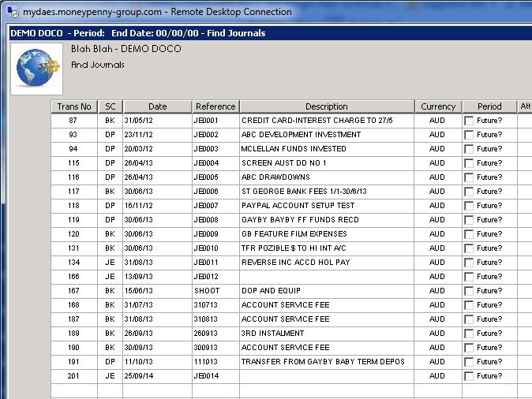
Task: Tick Future? checkbox for transaction 189
Action: (x=469, y=334)
